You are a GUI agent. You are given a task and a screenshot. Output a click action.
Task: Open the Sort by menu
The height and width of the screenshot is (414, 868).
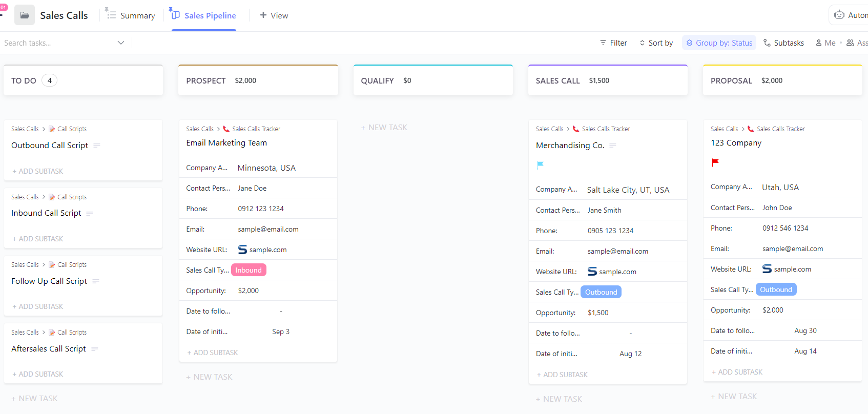tap(656, 43)
